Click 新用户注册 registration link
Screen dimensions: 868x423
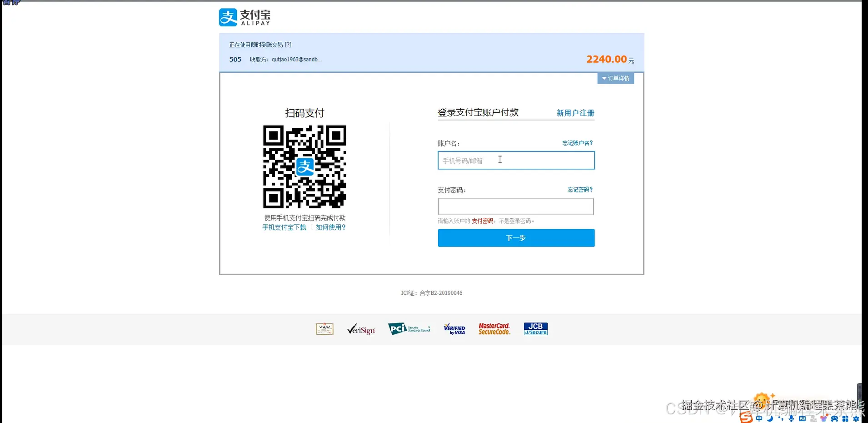[575, 113]
